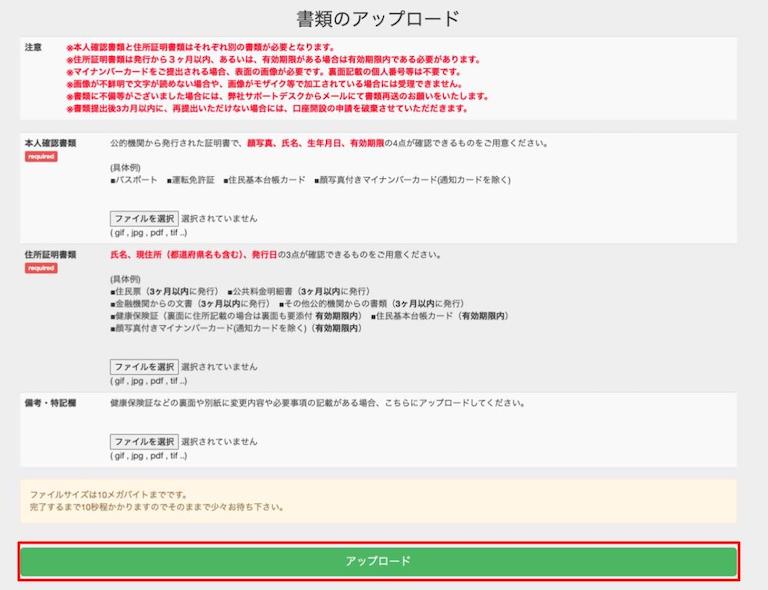Choose file for 備考・特記欄
Screen dimensions: 768x590
144,441
